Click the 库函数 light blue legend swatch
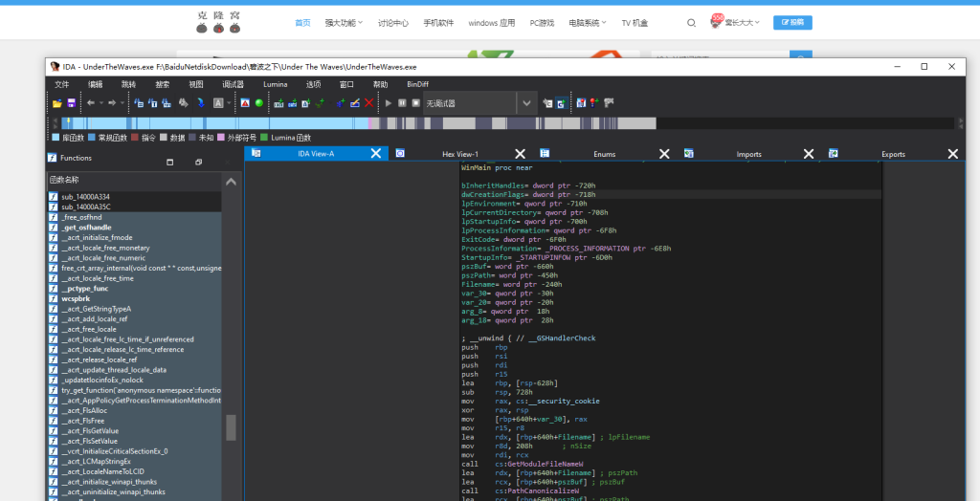980x501 pixels. [x=56, y=138]
